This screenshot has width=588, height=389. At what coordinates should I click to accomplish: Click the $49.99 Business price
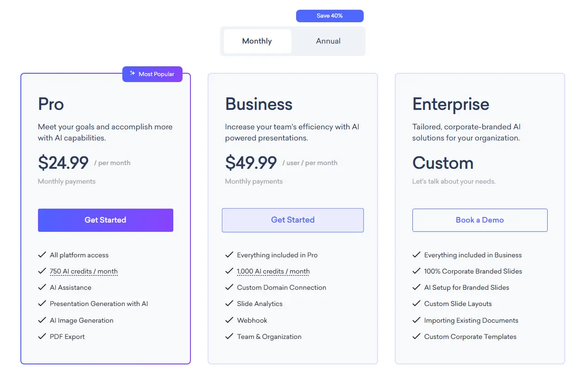tap(251, 163)
